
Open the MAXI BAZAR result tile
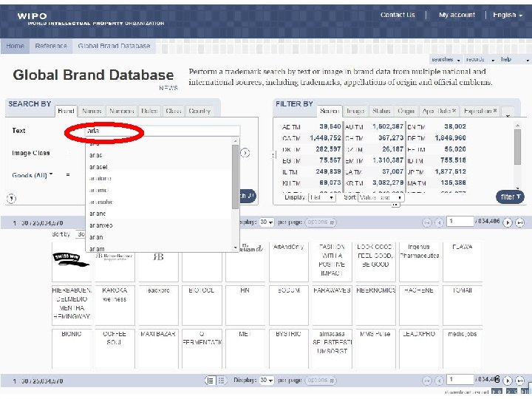click(158, 349)
